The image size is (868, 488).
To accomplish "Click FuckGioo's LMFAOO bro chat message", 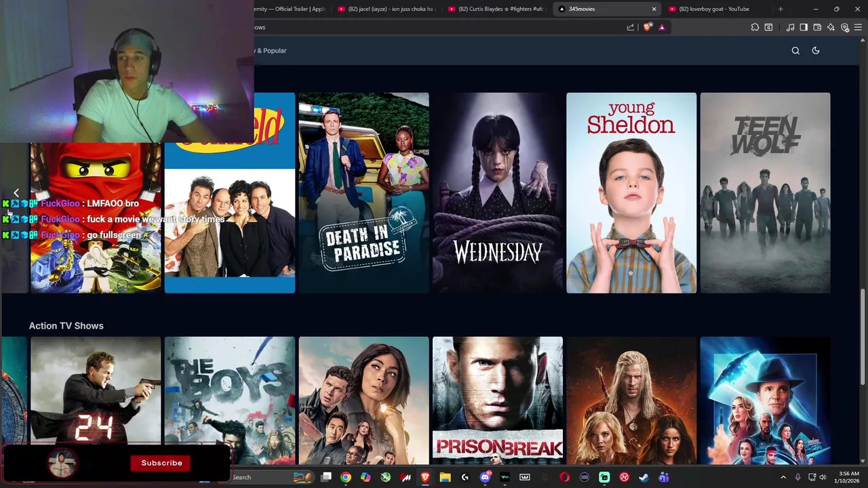I will (71, 203).
